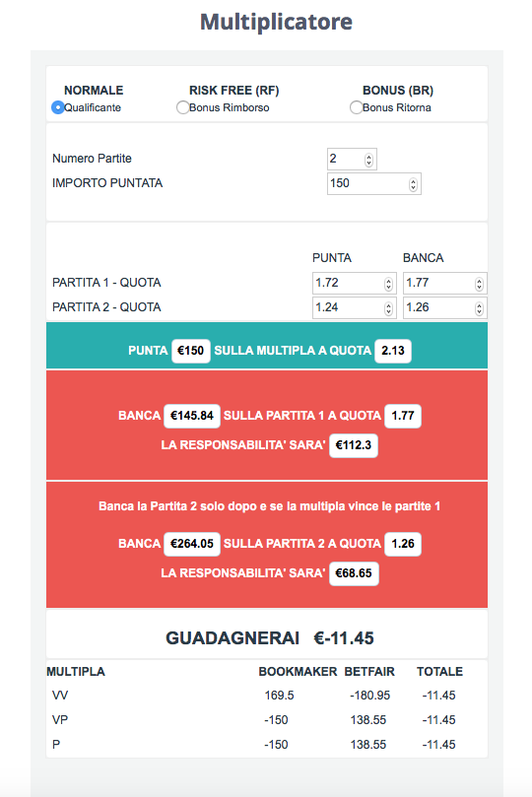This screenshot has width=532, height=797.
Task: Click the Partita 2 Banca quota stepper
Action: [x=479, y=308]
